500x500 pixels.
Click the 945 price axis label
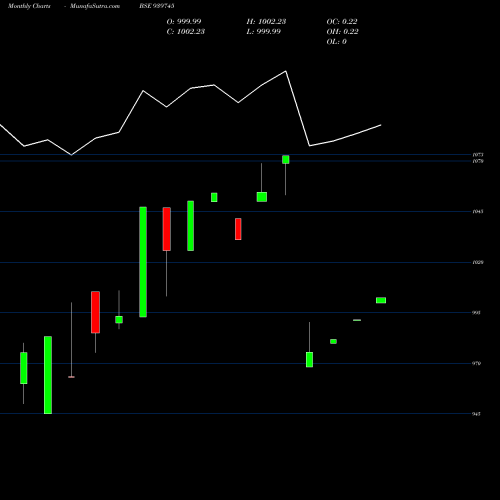(x=477, y=414)
